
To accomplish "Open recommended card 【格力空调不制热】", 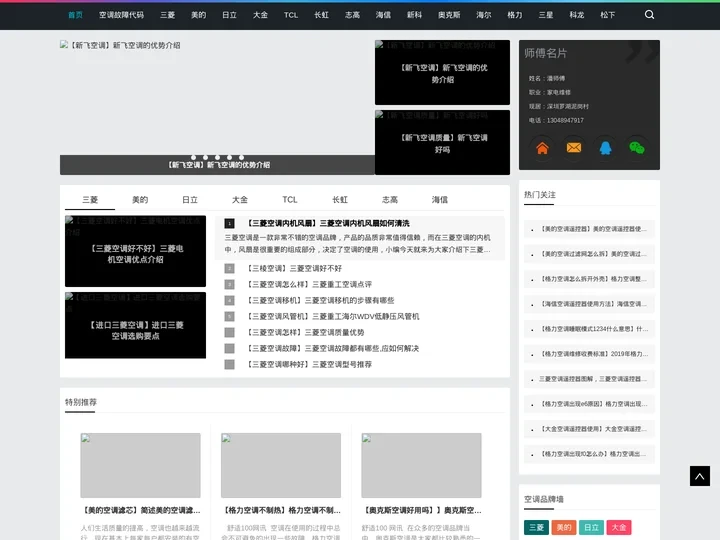I will click(281, 510).
